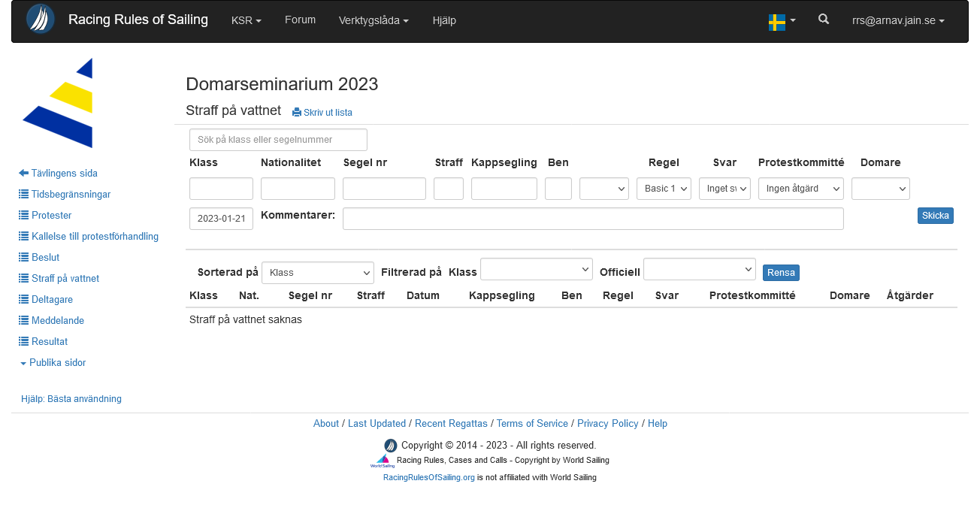
Task: Expand the Protestkommitté Ingen åtgärd dropdown
Action: click(800, 189)
